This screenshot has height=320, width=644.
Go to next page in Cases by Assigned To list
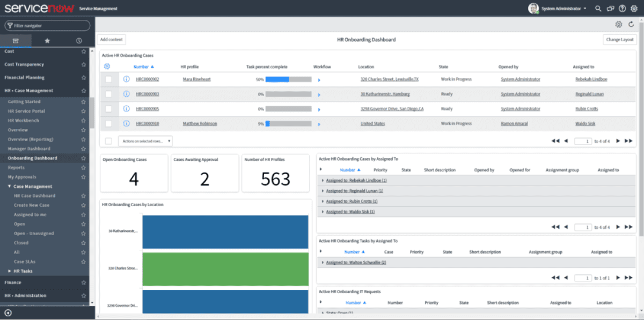tap(618, 227)
